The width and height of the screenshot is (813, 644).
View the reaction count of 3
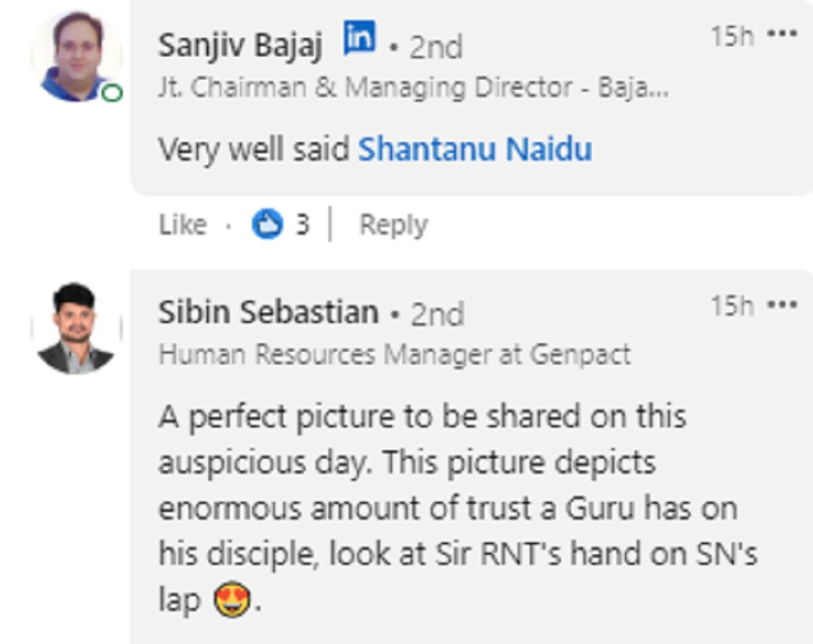click(x=301, y=225)
